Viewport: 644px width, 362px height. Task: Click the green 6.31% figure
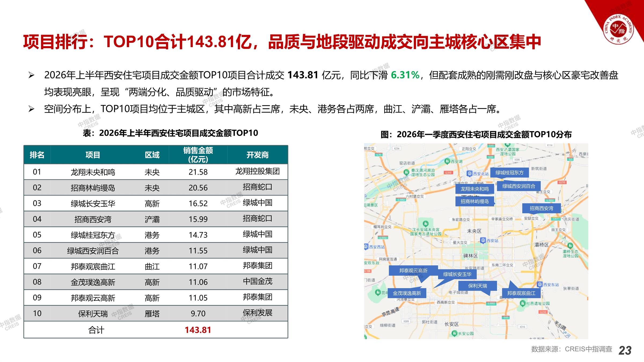point(405,75)
